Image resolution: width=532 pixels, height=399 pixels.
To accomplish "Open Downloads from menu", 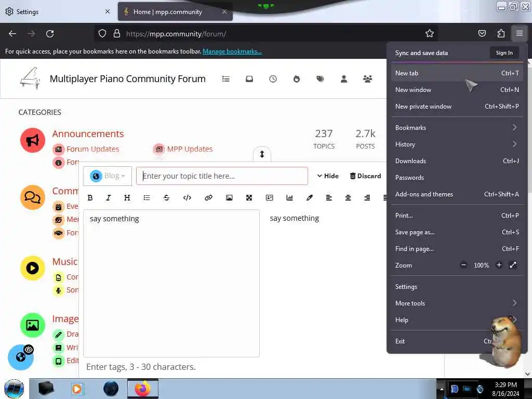I will tap(457, 161).
